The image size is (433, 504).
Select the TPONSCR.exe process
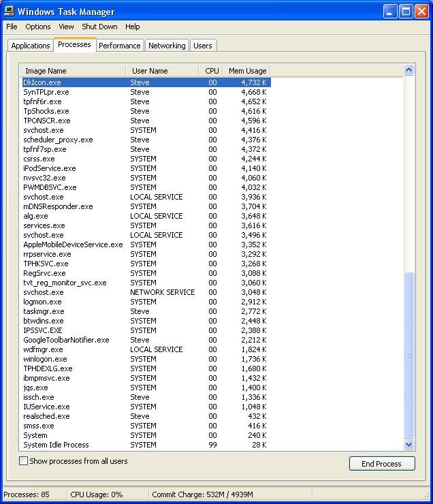pos(146,121)
